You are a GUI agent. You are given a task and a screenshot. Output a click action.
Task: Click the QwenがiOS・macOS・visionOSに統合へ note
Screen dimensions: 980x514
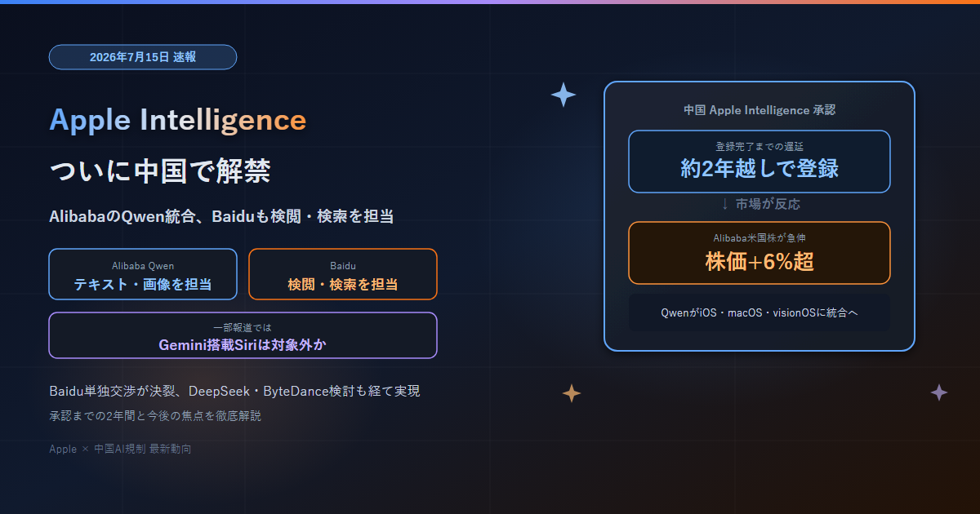(x=759, y=312)
